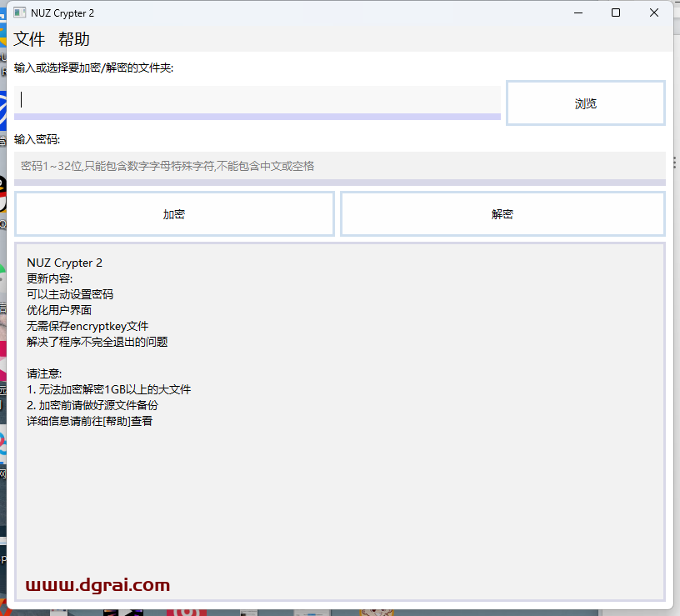Focus the folder path input field
This screenshot has height=616, width=680.
coord(257,103)
